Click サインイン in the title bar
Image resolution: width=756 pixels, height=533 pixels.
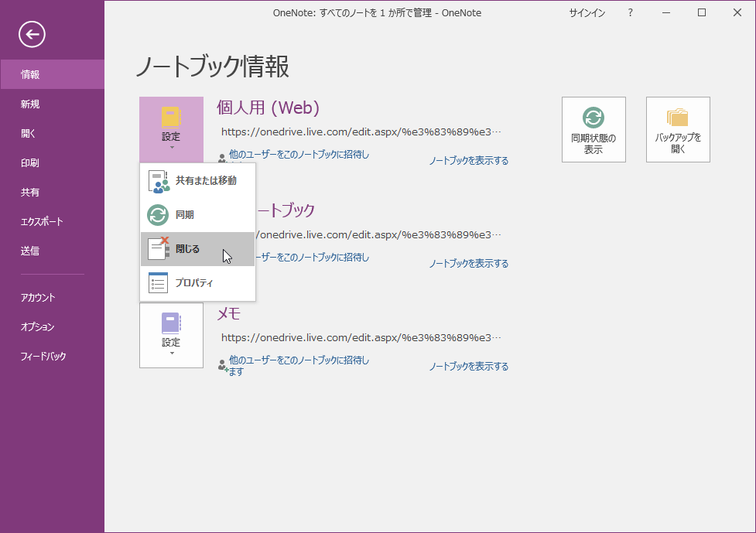click(587, 13)
